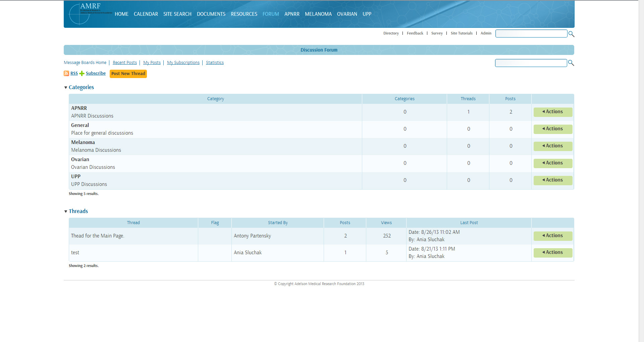The height and width of the screenshot is (342, 644).
Task: Open My Posts link
Action: (x=152, y=63)
